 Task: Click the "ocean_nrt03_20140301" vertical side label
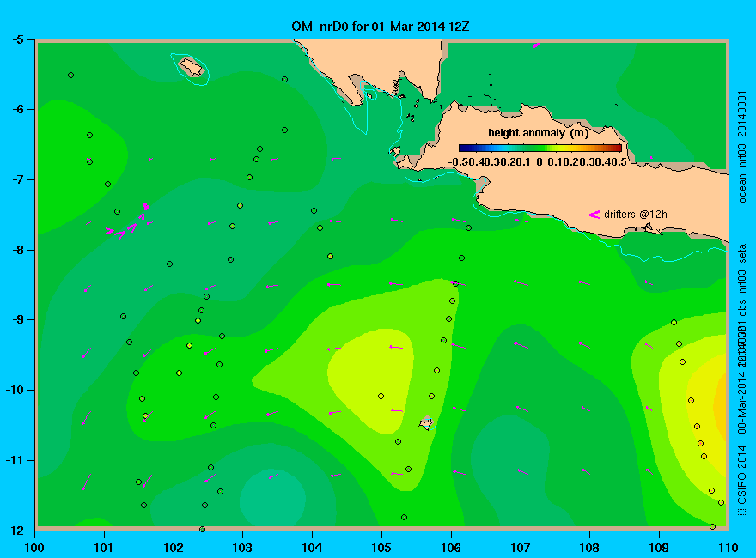(x=741, y=147)
